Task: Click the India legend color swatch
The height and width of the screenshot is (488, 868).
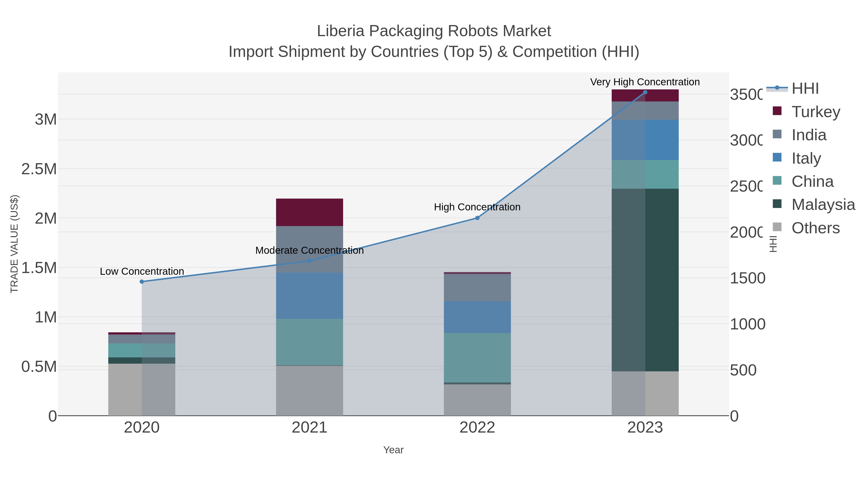Action: coord(777,134)
